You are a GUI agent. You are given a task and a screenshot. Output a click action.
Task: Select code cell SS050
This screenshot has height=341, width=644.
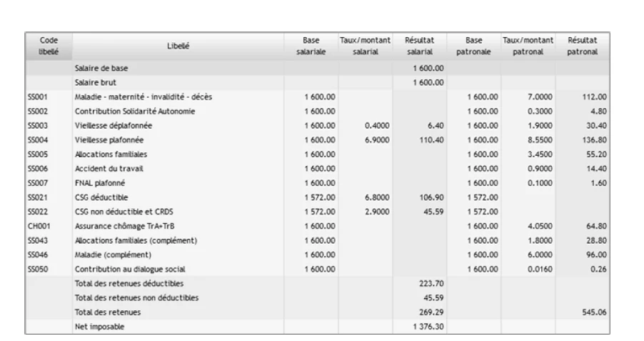(x=37, y=270)
